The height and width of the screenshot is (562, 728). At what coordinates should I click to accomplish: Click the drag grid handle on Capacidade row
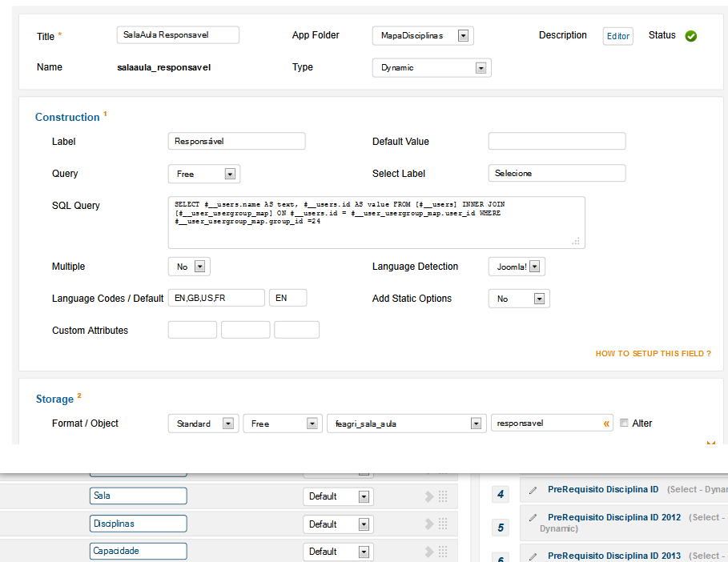(442, 552)
